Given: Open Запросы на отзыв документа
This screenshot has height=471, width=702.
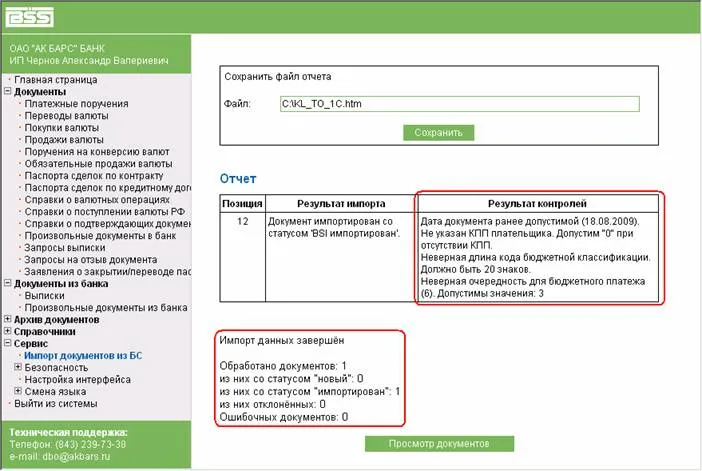Looking at the screenshot, I should (90, 260).
